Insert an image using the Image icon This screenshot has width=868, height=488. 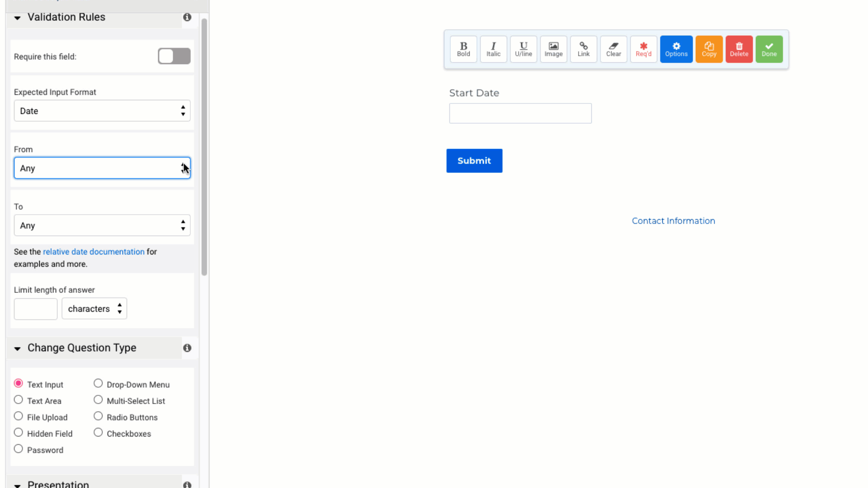click(553, 49)
